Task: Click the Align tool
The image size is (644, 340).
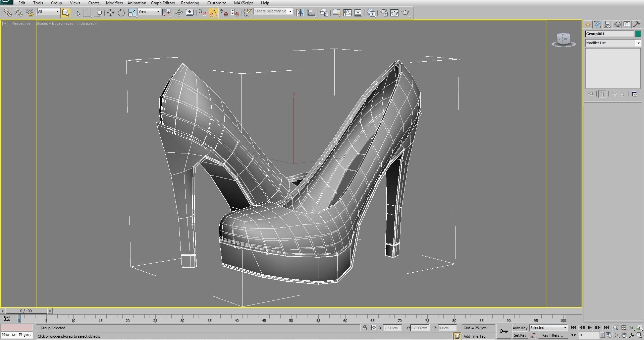Action: [x=312, y=13]
